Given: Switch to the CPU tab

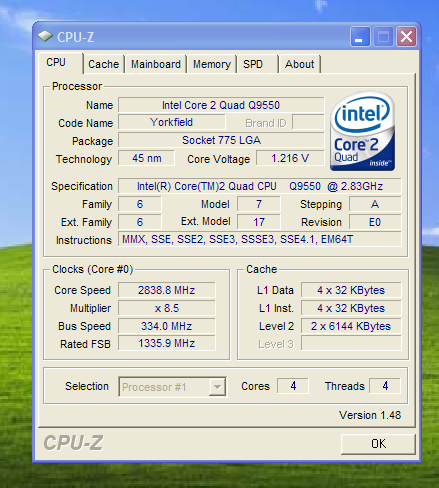Looking at the screenshot, I should click(x=60, y=63).
